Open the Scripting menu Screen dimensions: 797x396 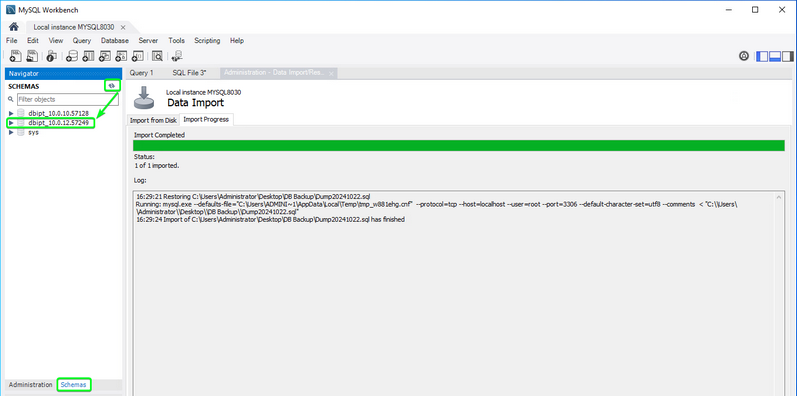click(x=207, y=41)
